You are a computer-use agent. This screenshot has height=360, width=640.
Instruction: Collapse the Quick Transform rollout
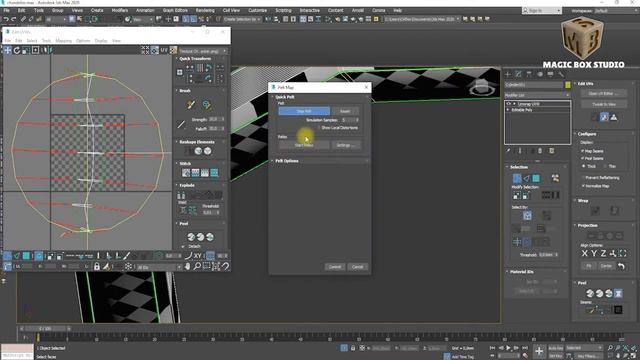click(x=195, y=59)
